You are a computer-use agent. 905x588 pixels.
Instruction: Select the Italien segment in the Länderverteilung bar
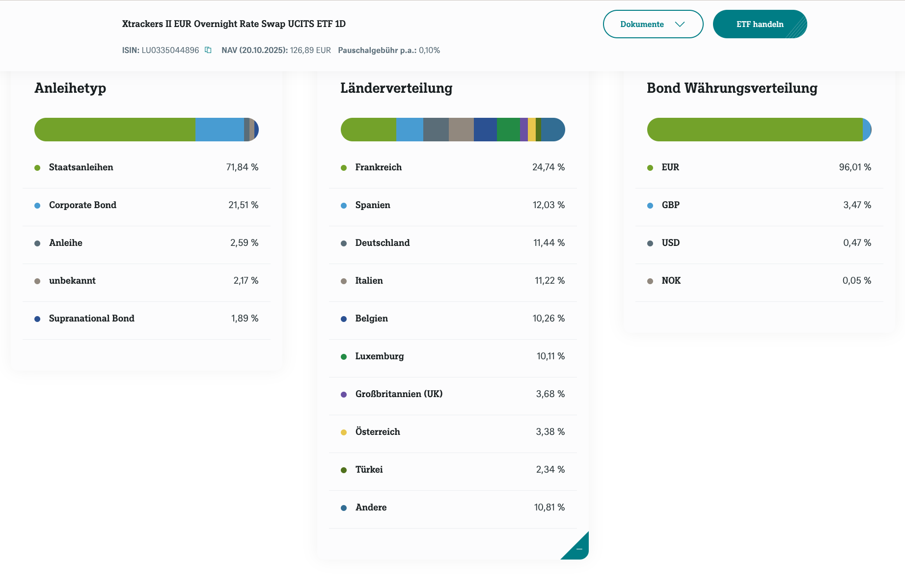click(x=461, y=130)
